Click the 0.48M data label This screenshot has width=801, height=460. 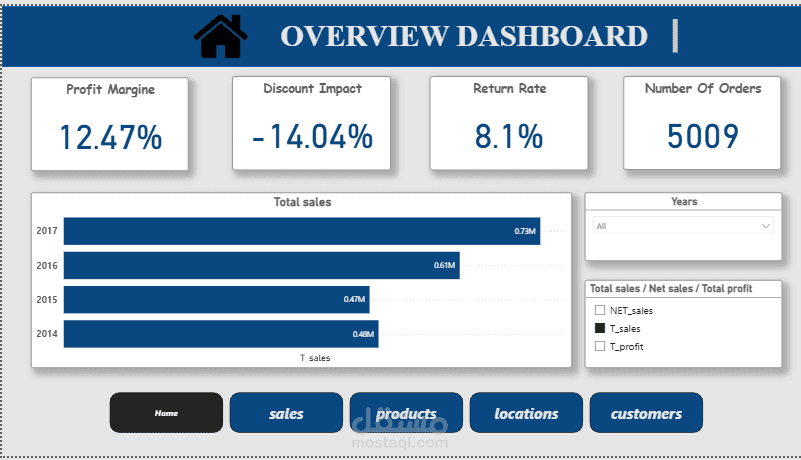coord(363,334)
